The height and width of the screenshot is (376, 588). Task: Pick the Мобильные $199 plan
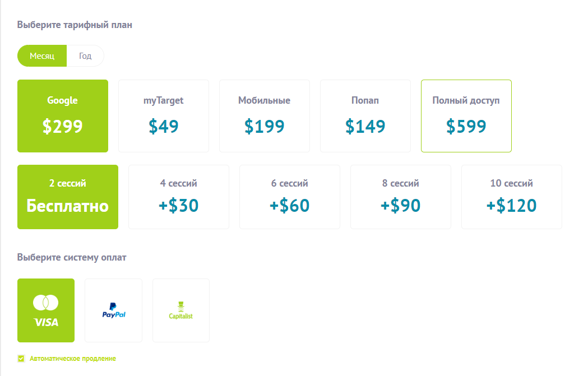click(265, 116)
